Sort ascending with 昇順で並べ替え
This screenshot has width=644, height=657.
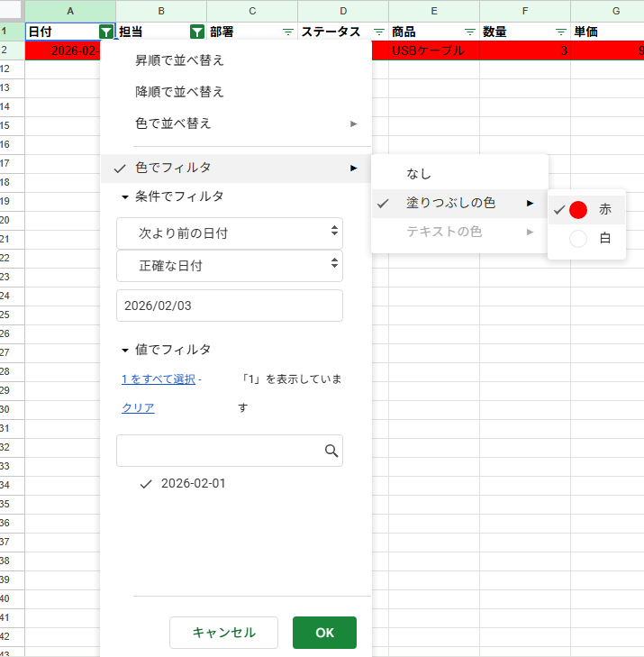[179, 61]
